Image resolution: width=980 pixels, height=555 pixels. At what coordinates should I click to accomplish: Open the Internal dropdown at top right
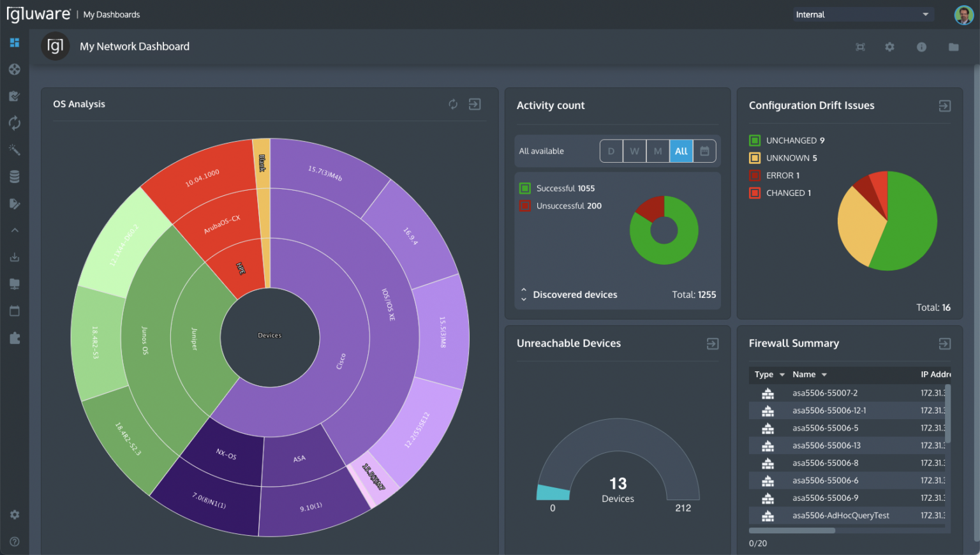pos(863,13)
